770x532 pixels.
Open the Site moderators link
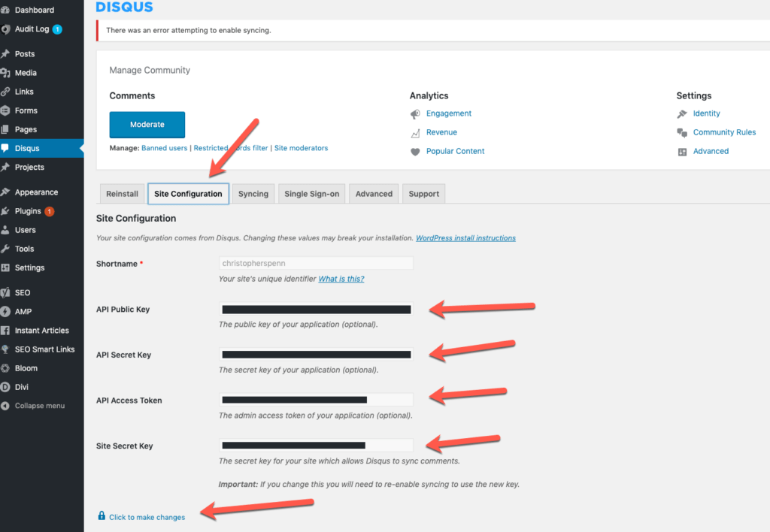[x=301, y=148]
